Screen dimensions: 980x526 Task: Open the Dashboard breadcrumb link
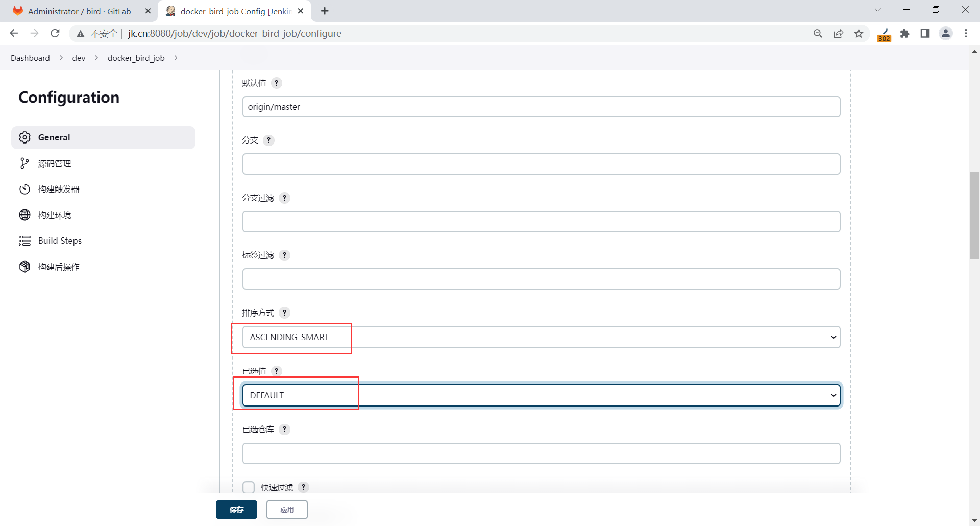pos(30,58)
